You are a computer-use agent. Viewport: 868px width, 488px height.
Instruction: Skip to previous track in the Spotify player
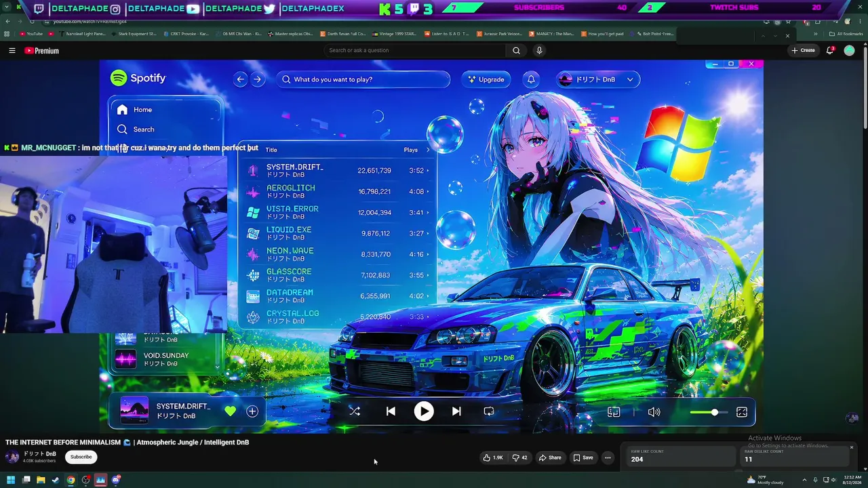(391, 411)
